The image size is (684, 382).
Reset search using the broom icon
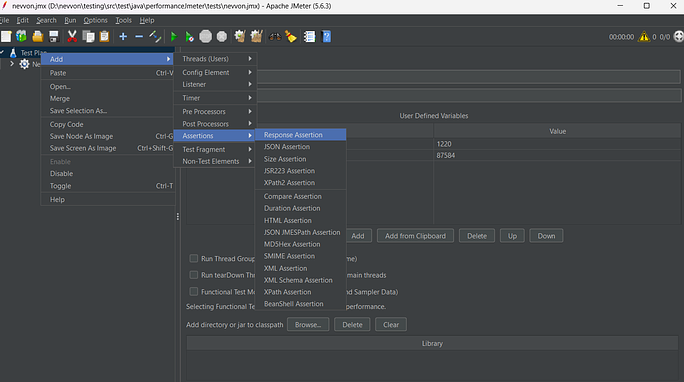click(x=291, y=37)
